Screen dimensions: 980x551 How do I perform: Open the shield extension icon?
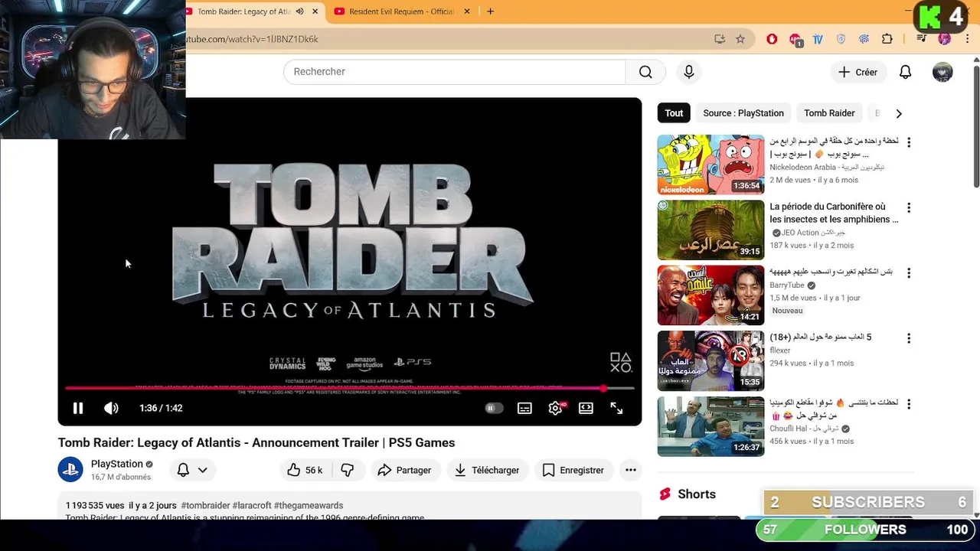[x=841, y=39]
